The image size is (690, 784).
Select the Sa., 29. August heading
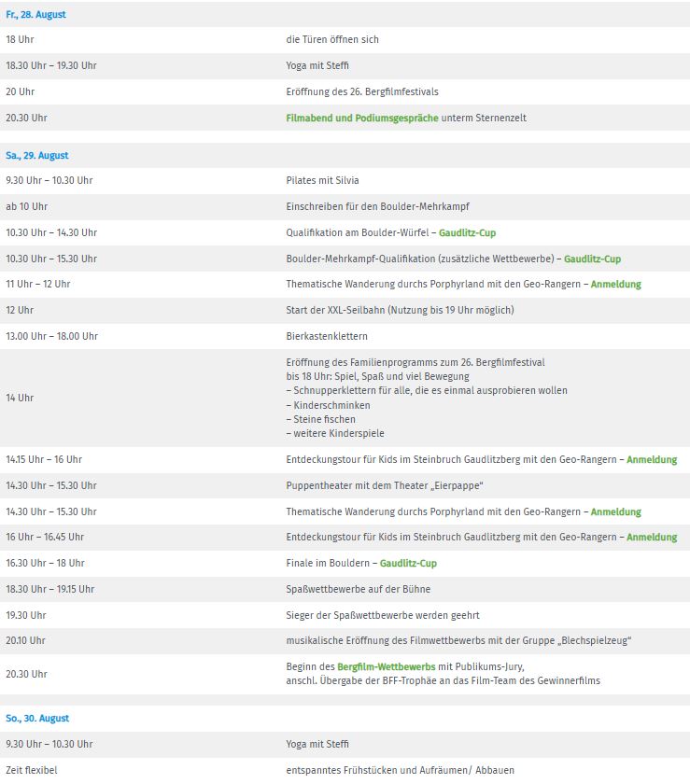coord(37,156)
